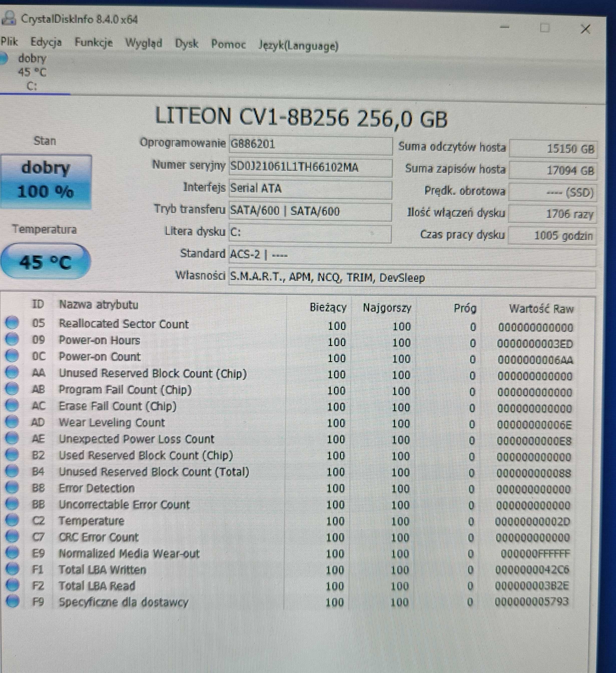Click the status icon for Total LBA Read

[x=12, y=586]
